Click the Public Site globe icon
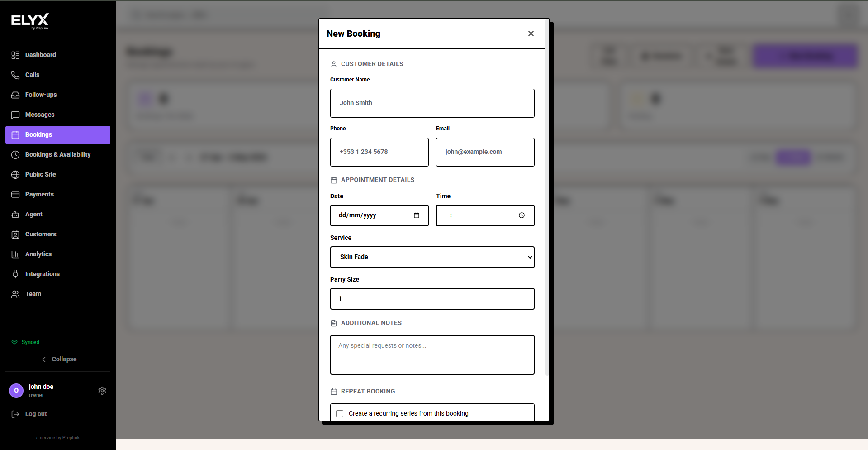The height and width of the screenshot is (450, 868). [x=15, y=174]
